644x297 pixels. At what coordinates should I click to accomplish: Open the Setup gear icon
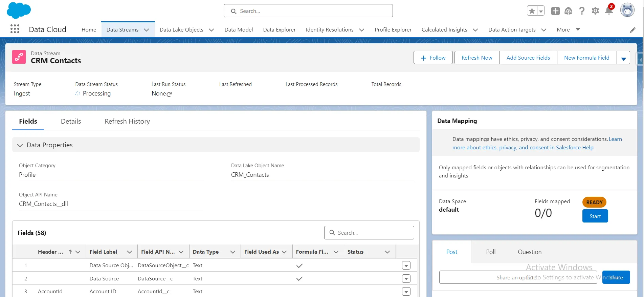(595, 11)
